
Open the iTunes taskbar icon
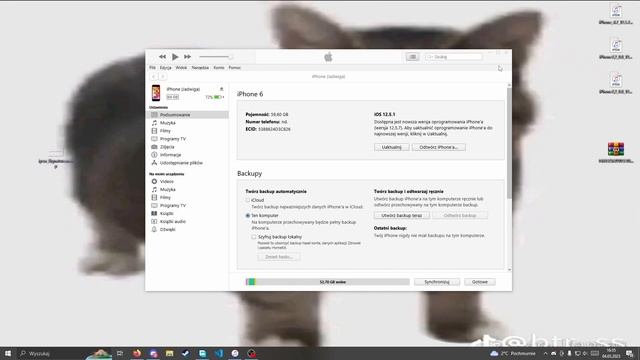coord(235,353)
